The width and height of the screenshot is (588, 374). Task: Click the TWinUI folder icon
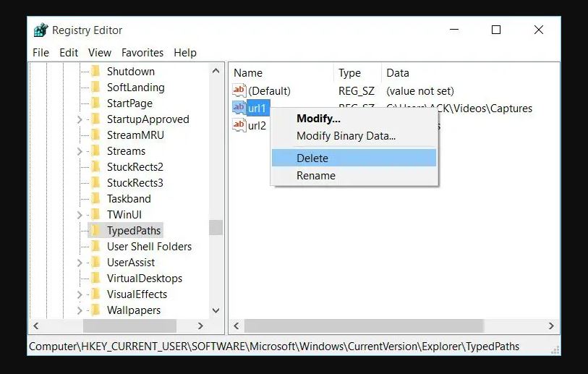pyautogui.click(x=95, y=214)
